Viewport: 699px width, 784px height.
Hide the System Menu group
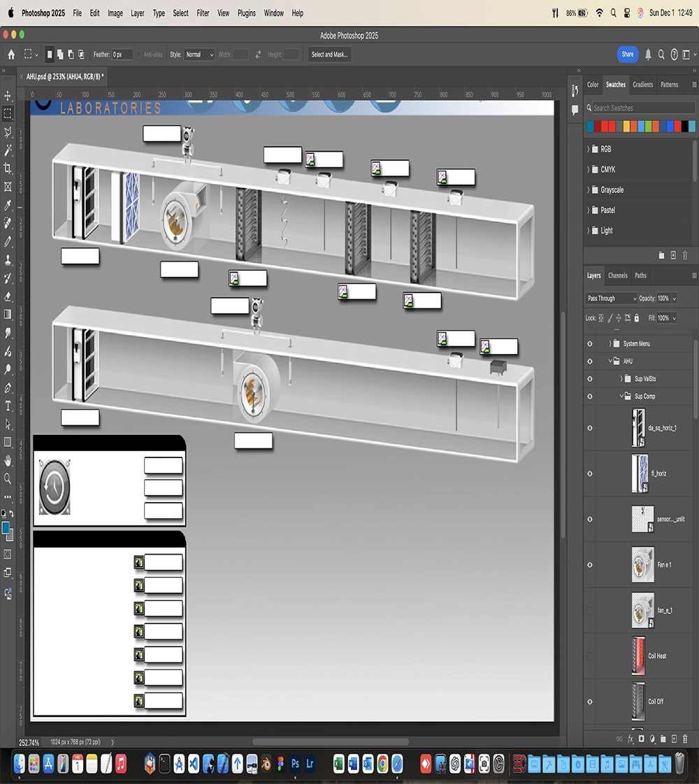click(589, 344)
